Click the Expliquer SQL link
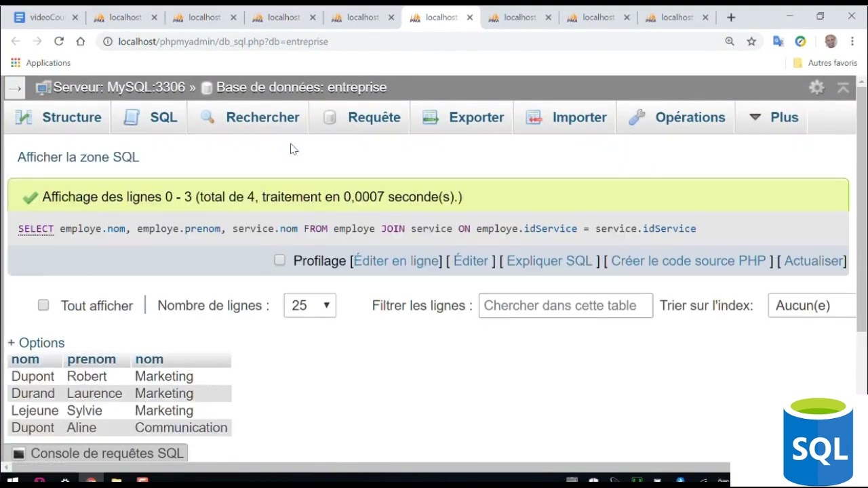Screen dimensions: 868x488 [x=549, y=261]
